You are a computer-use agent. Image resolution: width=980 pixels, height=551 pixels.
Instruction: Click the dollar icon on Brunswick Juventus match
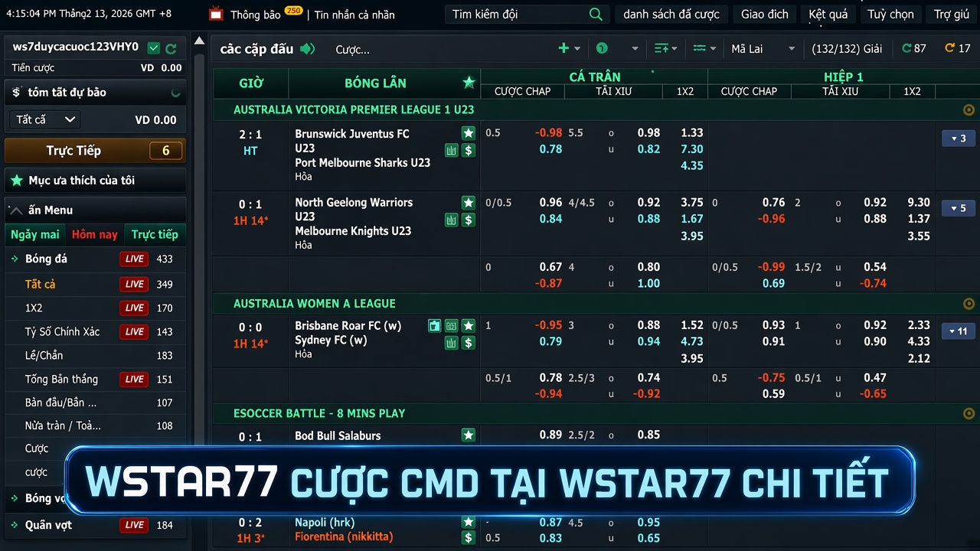pyautogui.click(x=469, y=151)
